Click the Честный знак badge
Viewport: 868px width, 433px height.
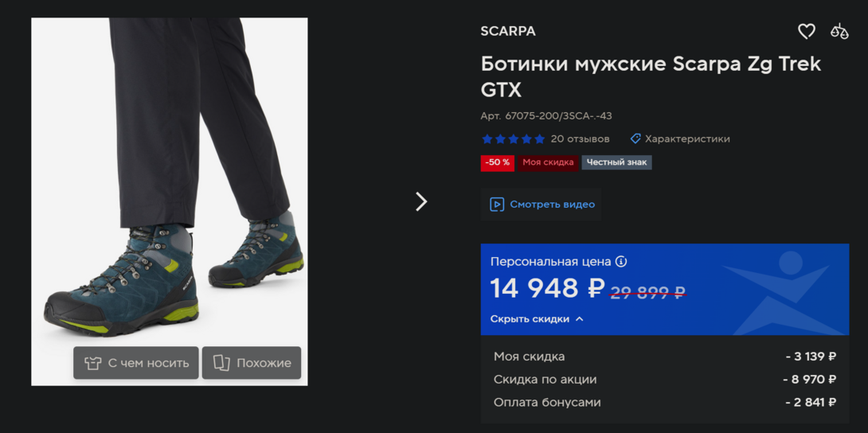pyautogui.click(x=616, y=162)
